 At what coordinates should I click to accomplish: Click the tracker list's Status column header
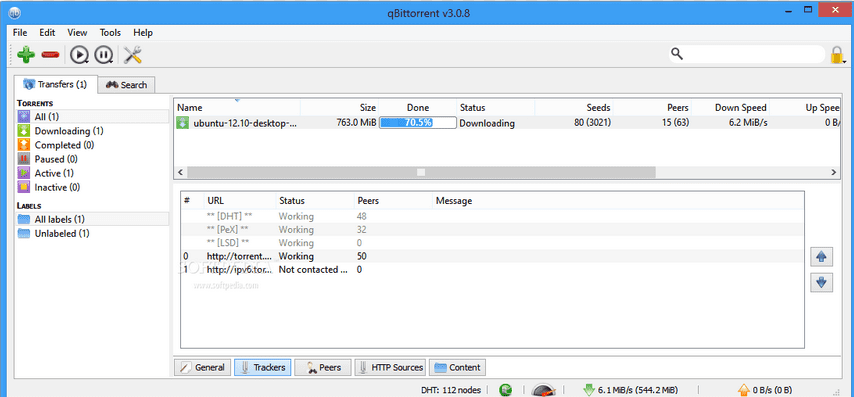pos(315,201)
